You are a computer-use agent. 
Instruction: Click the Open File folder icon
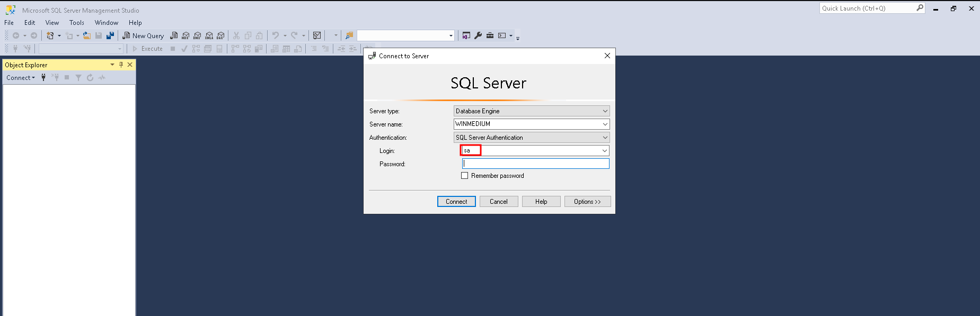(86, 35)
